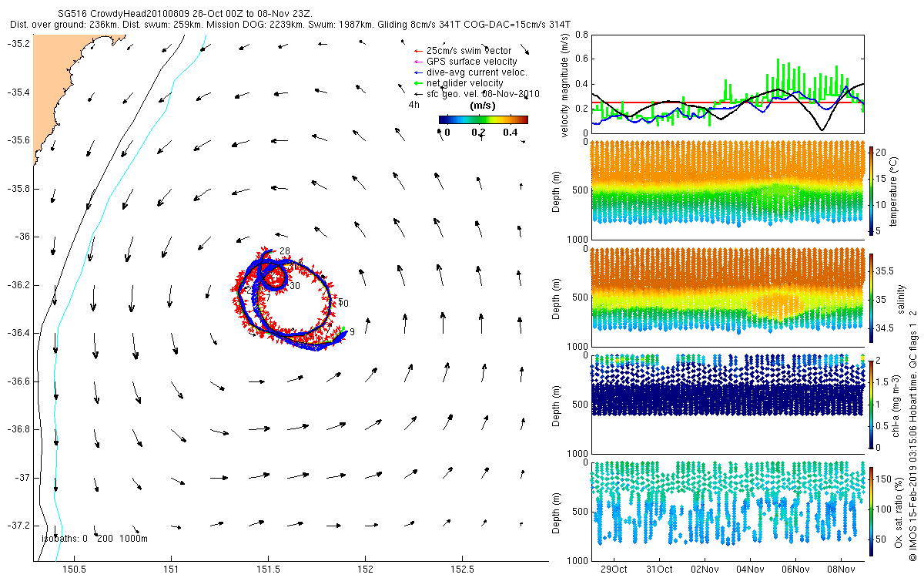This screenshot has height=578, width=924.
Task: Click the 'velocity magnitude (m/s)' axis label
Action: click(566, 84)
